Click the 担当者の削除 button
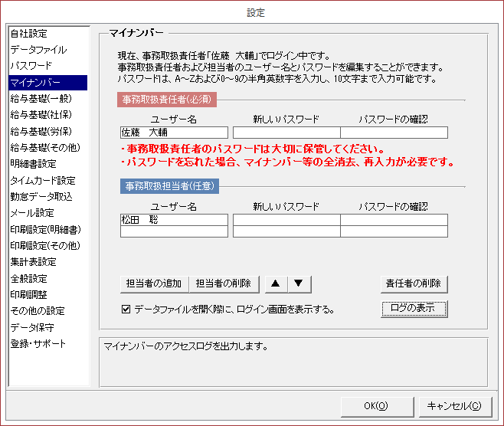 pos(224,284)
